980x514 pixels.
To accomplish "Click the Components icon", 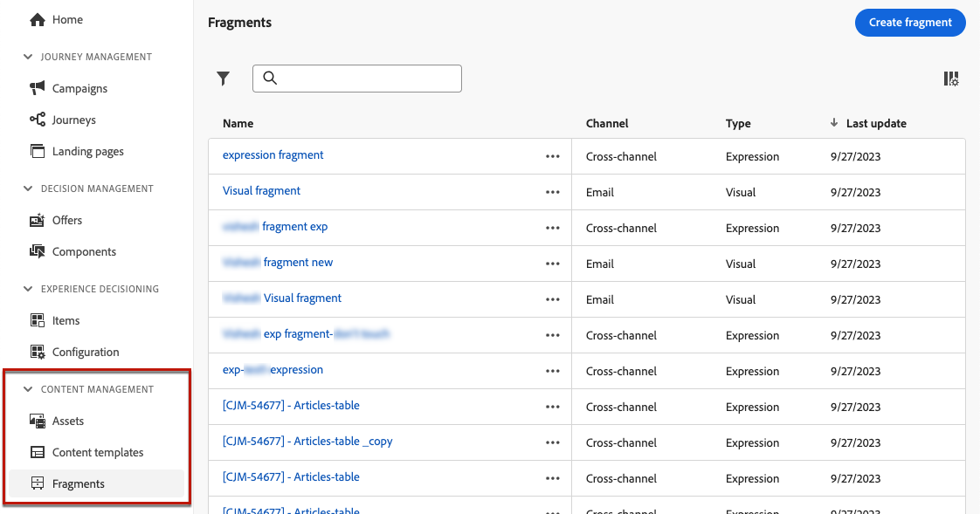I will [x=38, y=251].
